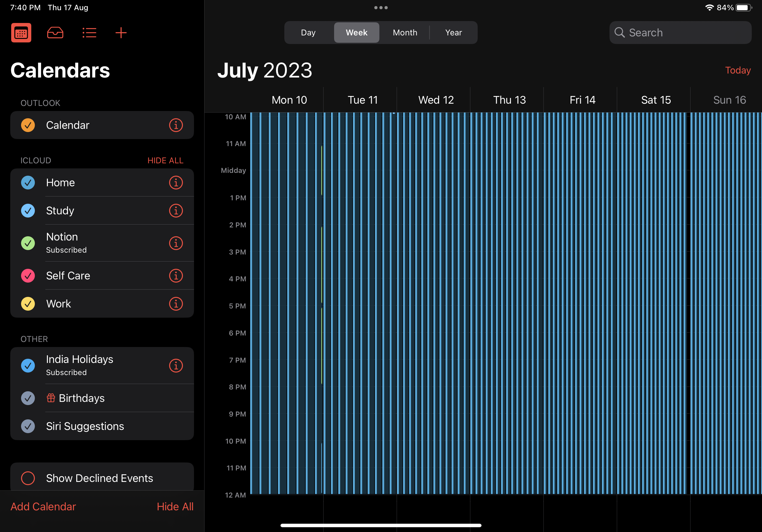The image size is (762, 532).
Task: Open info for Outlook Calendar
Action: pyautogui.click(x=176, y=125)
